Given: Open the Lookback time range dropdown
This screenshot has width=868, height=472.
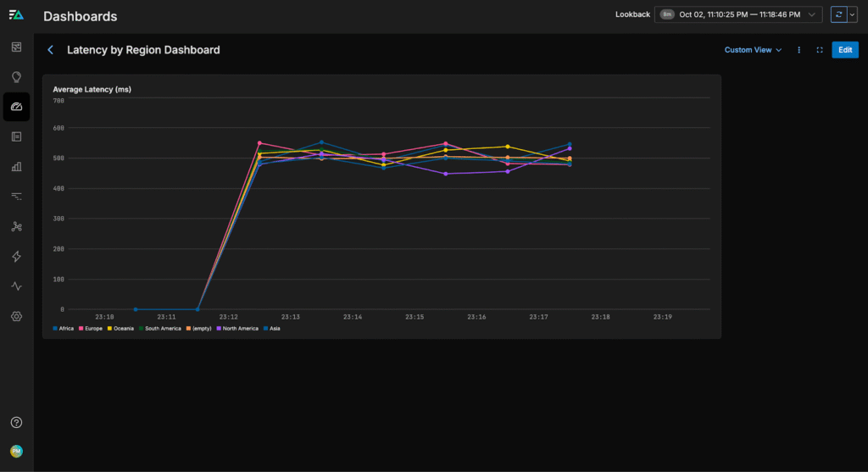Looking at the screenshot, I should point(737,14).
